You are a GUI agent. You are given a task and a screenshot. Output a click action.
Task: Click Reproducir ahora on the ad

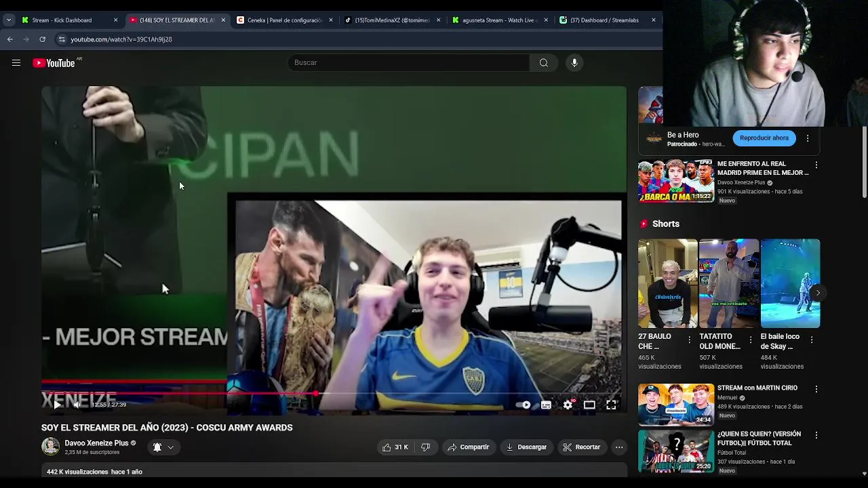point(764,138)
